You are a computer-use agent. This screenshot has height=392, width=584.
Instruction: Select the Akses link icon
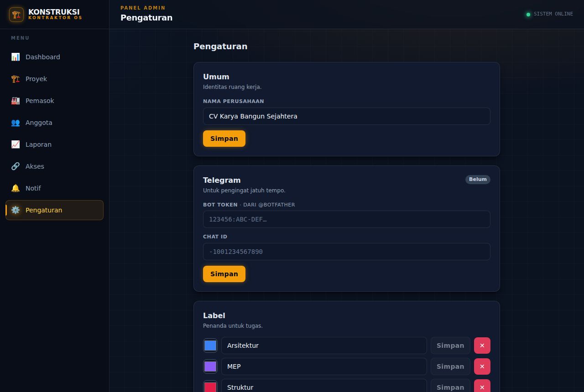pyautogui.click(x=16, y=166)
